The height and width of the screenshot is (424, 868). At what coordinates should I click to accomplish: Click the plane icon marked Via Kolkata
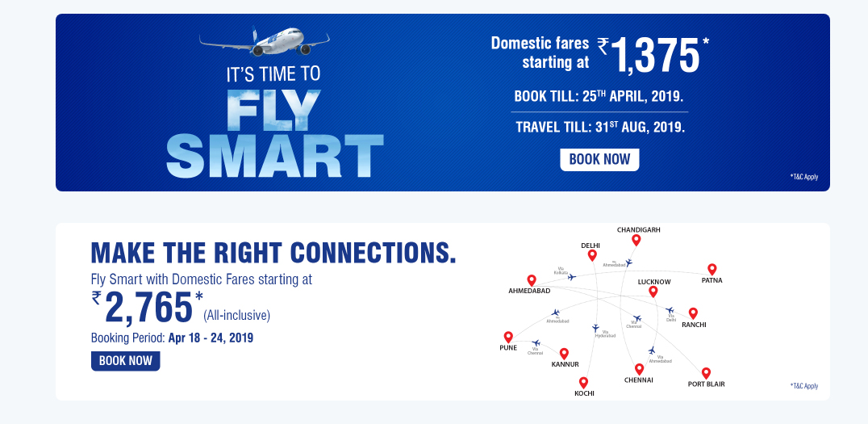coord(572,277)
